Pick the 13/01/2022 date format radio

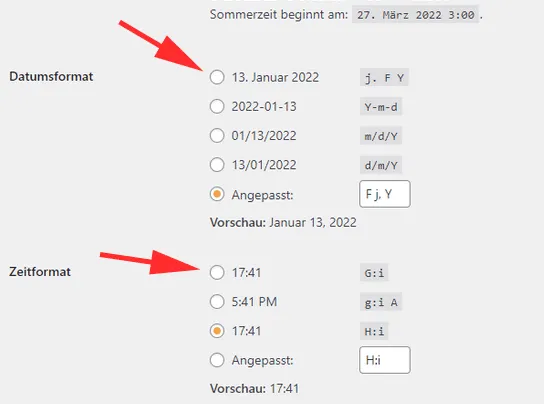click(217, 165)
